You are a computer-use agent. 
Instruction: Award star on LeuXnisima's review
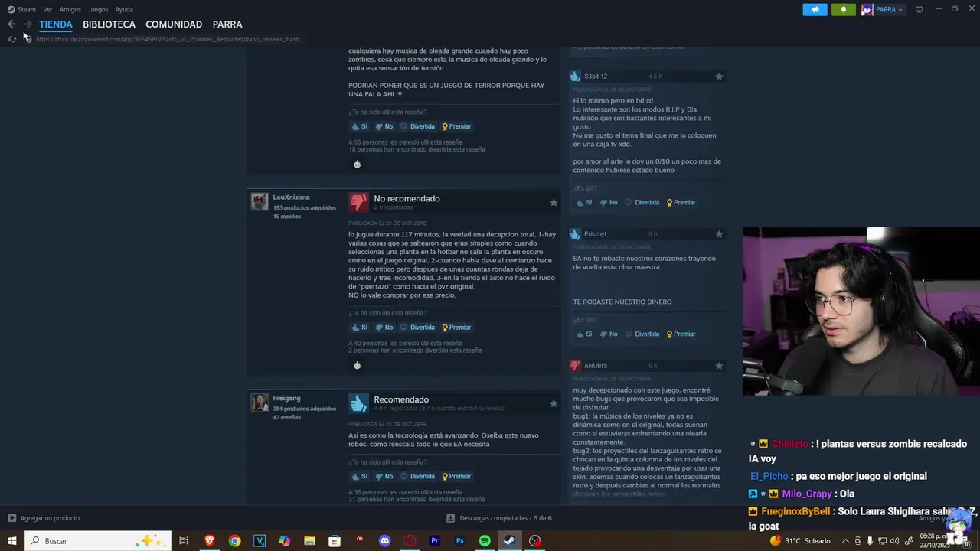[x=554, y=203]
